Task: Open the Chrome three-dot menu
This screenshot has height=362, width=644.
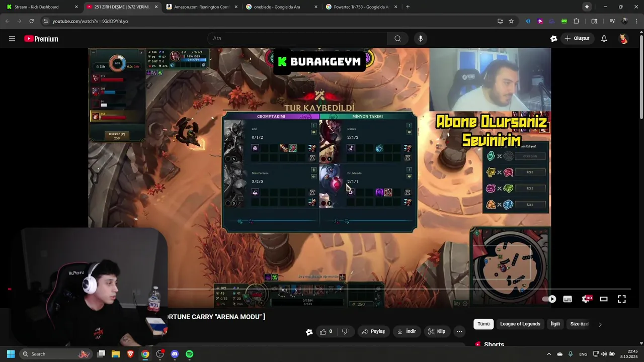Action: pos(636,21)
